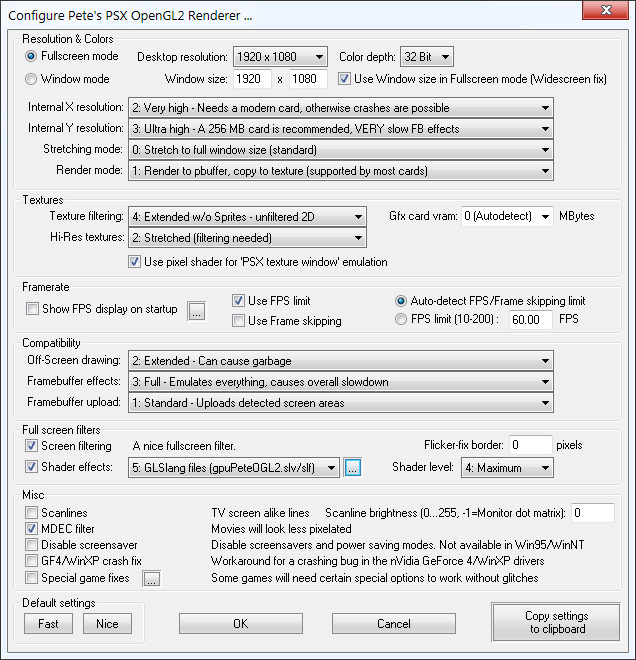The image size is (636, 660).
Task: Browse shader files with ellipsis button
Action: click(x=352, y=468)
